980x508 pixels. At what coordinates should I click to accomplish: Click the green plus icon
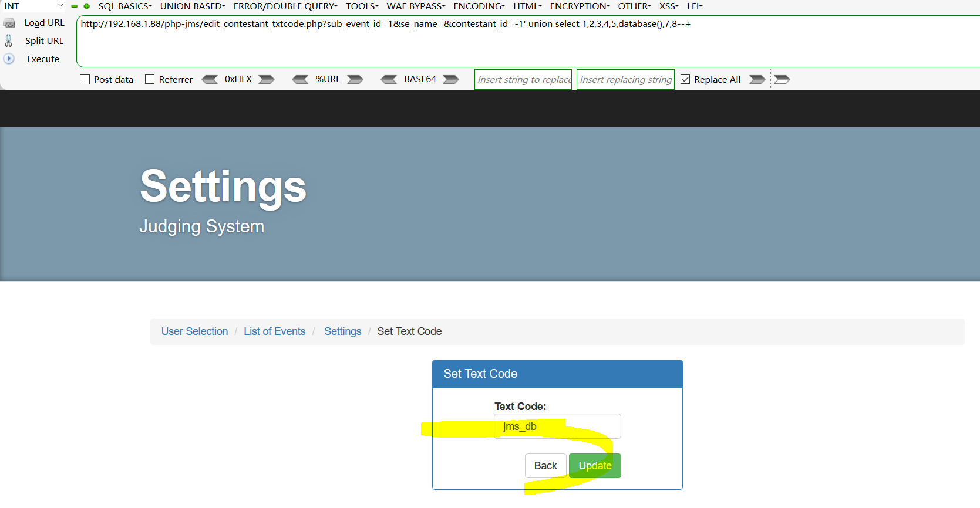(87, 6)
